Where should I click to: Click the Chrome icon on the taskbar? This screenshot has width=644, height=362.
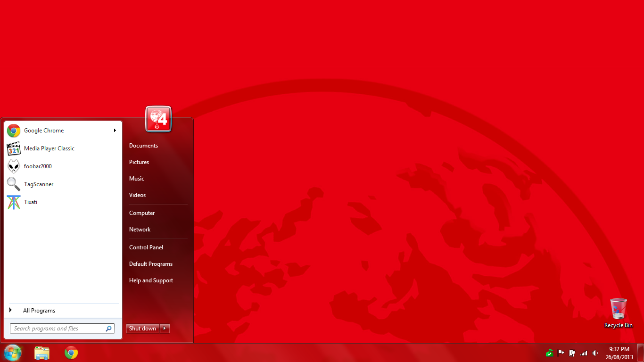tap(71, 353)
